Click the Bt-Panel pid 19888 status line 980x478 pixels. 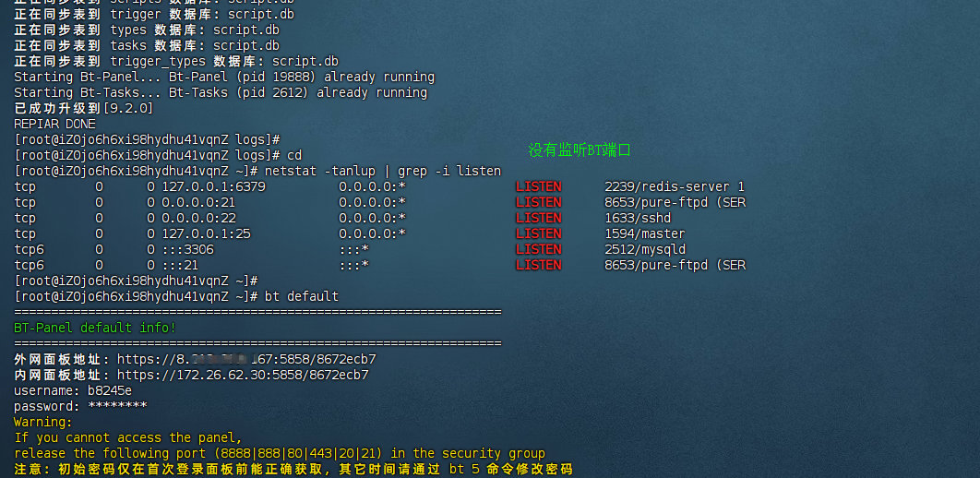tap(223, 77)
